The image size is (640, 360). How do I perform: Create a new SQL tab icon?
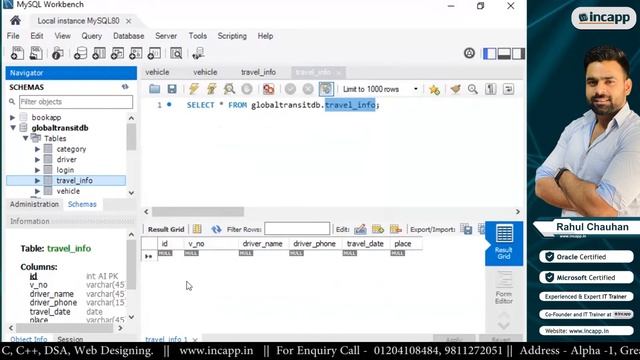click(x=17, y=53)
